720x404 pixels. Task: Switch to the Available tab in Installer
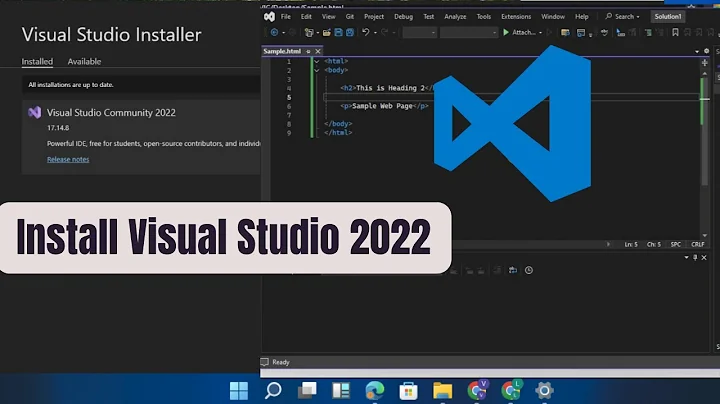pyautogui.click(x=84, y=62)
